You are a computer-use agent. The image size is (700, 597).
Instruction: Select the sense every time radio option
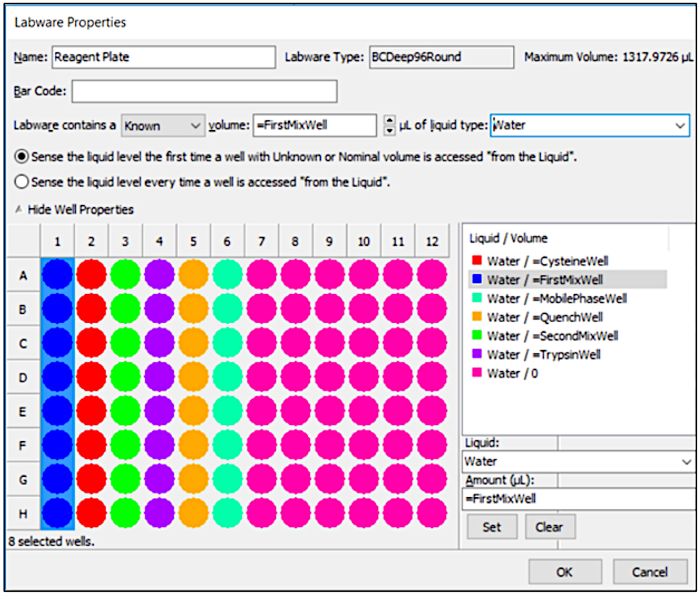tap(22, 182)
